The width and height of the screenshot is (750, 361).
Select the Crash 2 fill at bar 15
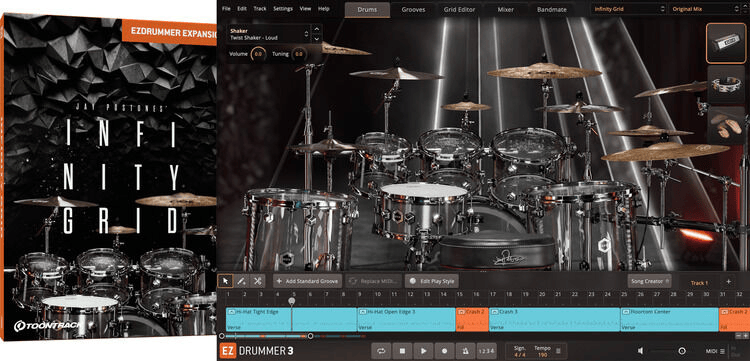pos(472,319)
